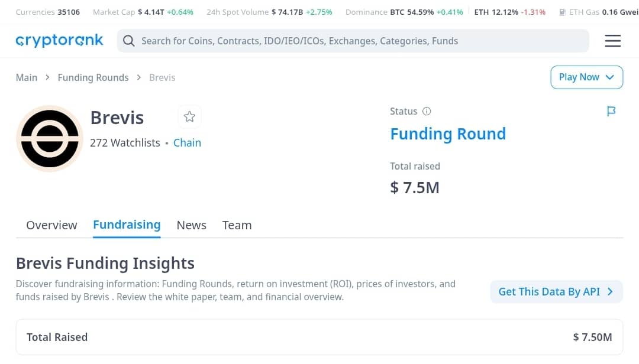Image resolution: width=639 pixels, height=364 pixels.
Task: Click the $ 7.5M total raised value
Action: [415, 188]
